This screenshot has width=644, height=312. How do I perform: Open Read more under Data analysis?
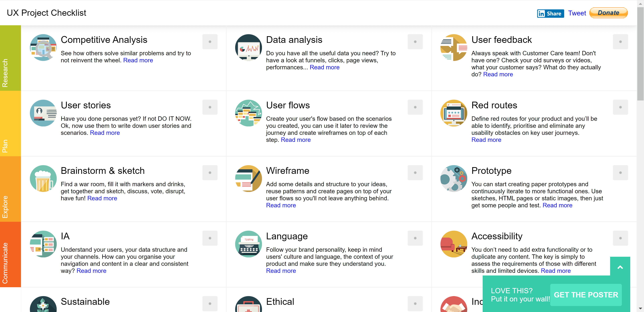[x=325, y=67]
